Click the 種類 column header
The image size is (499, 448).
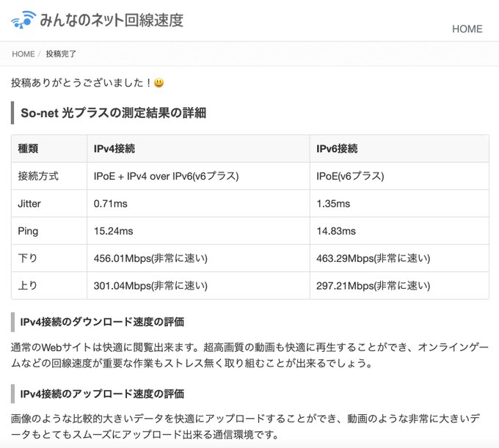[28, 149]
